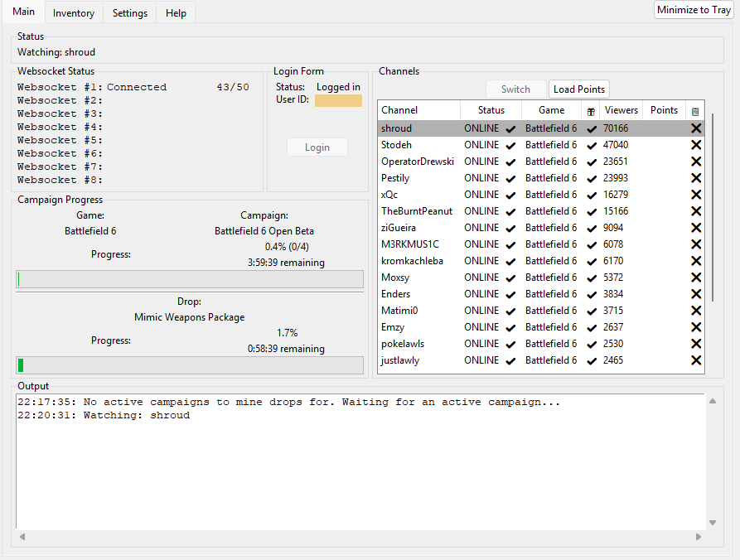Screen dimensions: 740x560
Task: Click the Load Points button
Action: click(x=579, y=89)
